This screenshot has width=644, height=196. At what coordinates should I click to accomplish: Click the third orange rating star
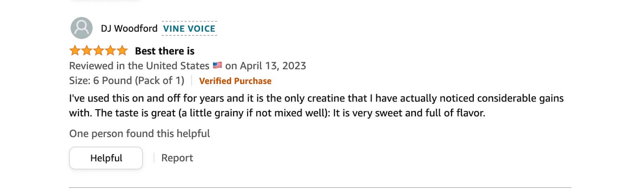(98, 51)
